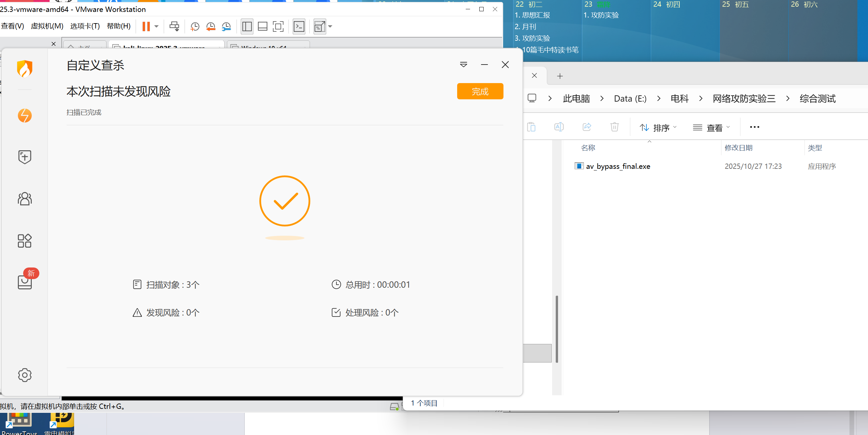Image resolution: width=868 pixels, height=435 pixels.
Task: Expand the pause button dropdown arrow
Action: pyautogui.click(x=156, y=26)
